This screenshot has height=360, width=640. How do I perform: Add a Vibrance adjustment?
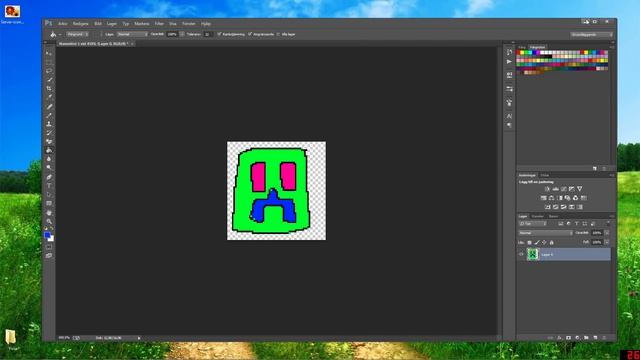579,189
